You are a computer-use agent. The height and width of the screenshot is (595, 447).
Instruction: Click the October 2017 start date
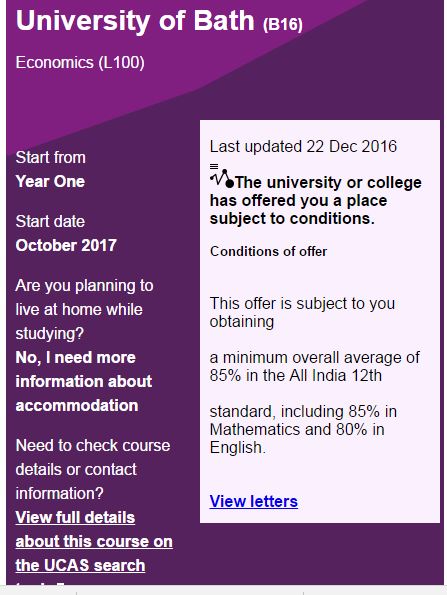[x=66, y=245]
